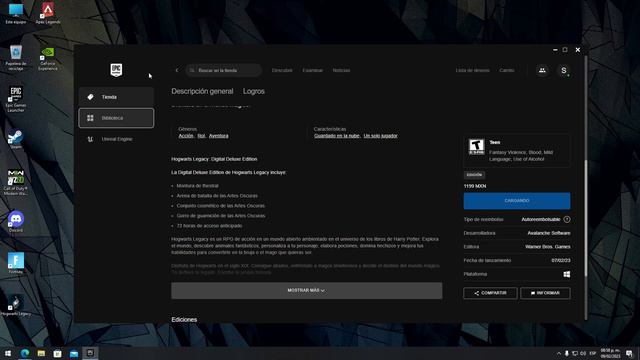The image size is (640, 360).
Task: Open the friends list icon
Action: pos(542,70)
